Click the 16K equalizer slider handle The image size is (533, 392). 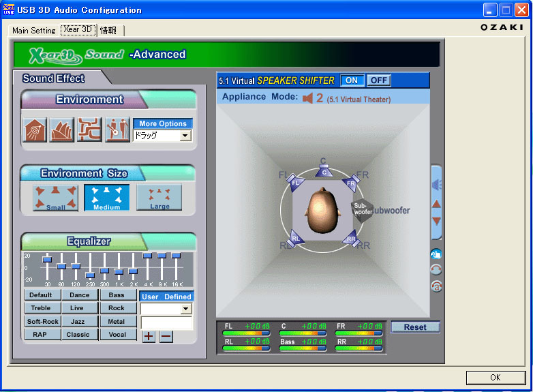pyautogui.click(x=176, y=256)
